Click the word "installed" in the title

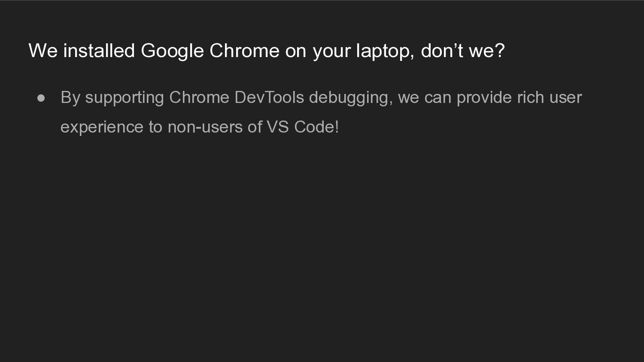[x=99, y=51]
